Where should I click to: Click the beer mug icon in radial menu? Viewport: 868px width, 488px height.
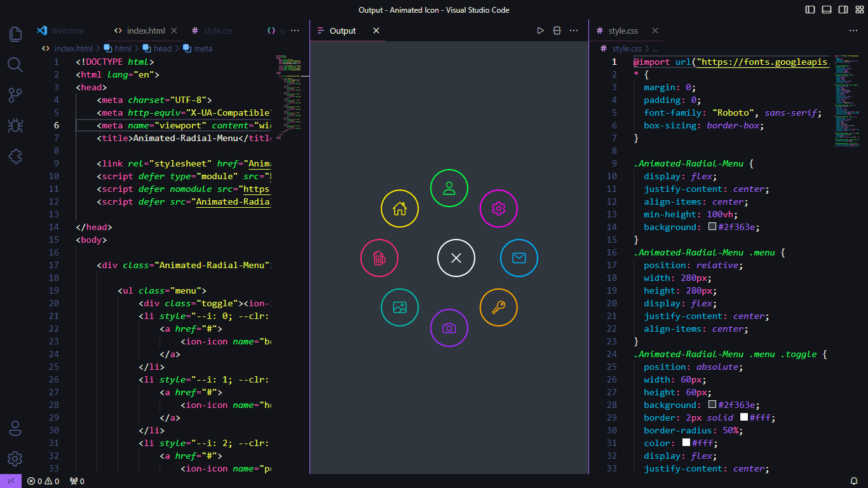(379, 258)
